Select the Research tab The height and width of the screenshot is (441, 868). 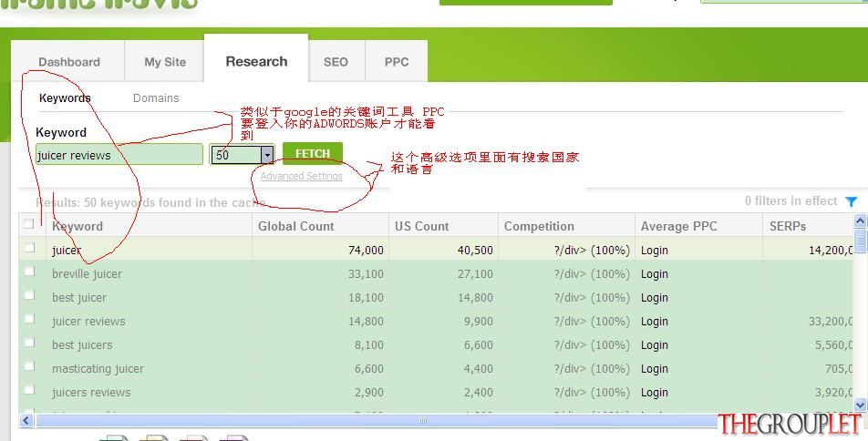[256, 61]
